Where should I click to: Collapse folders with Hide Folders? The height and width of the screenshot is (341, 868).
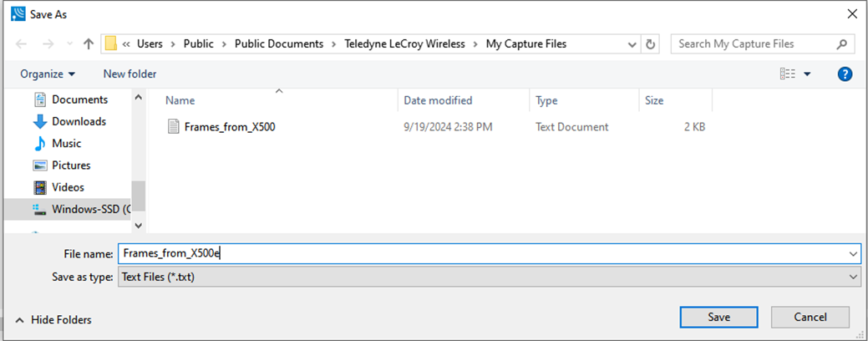click(53, 320)
